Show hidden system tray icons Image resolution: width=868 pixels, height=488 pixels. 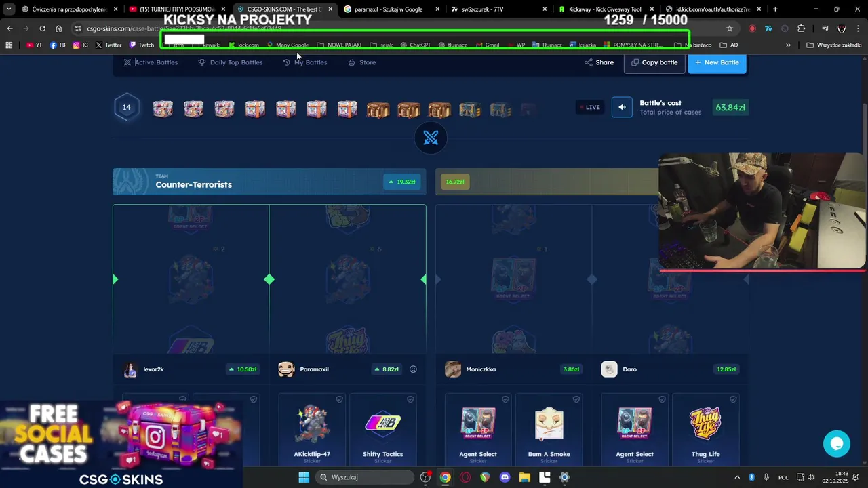(737, 477)
